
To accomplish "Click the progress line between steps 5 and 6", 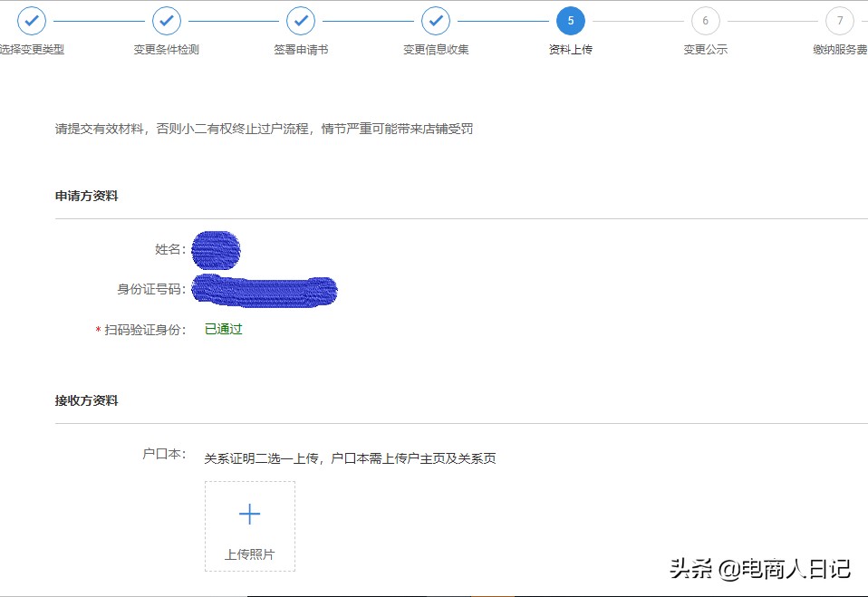I will point(637,20).
